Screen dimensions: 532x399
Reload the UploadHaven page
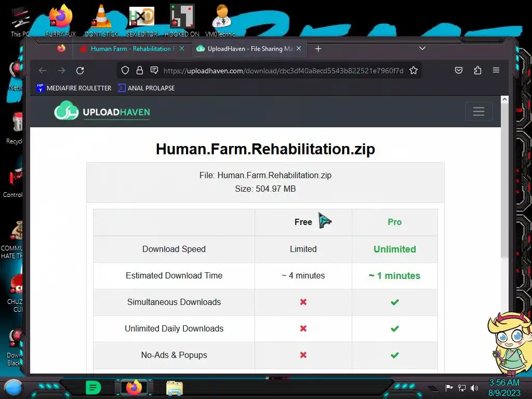80,71
